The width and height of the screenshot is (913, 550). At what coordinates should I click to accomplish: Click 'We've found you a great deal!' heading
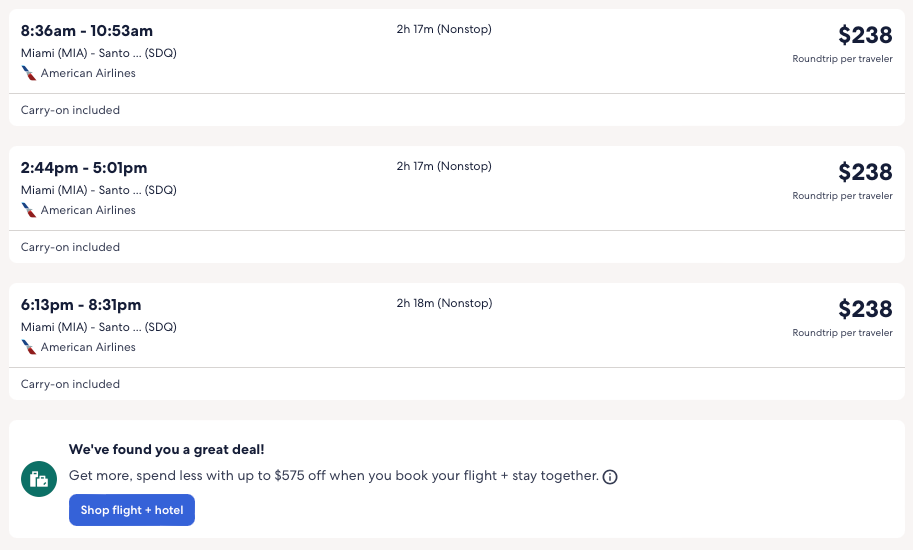167,450
